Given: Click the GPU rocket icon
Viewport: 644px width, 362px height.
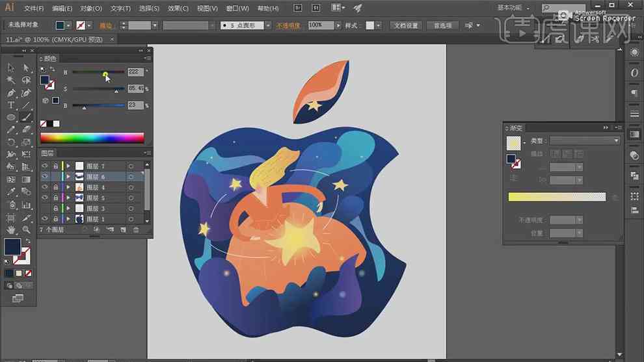Looking at the screenshot, I should coord(358,8).
